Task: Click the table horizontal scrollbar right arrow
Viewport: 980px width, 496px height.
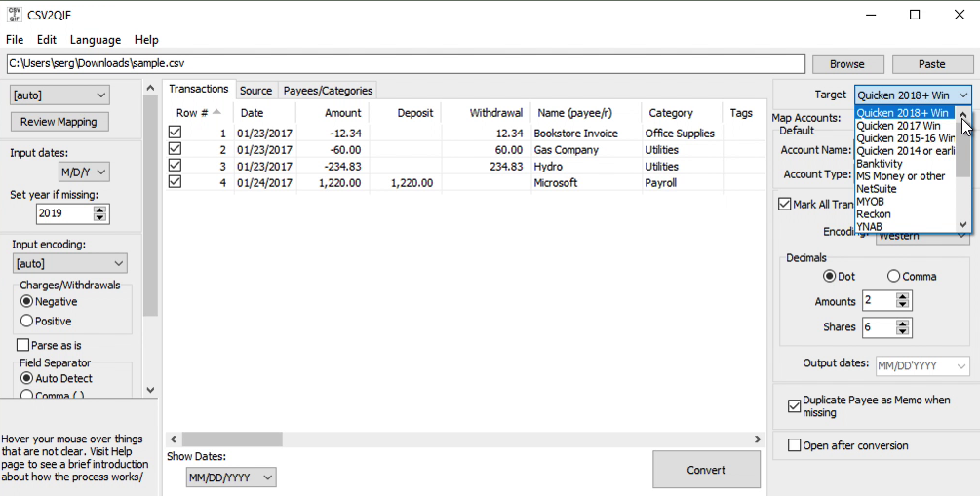Action: (758, 439)
